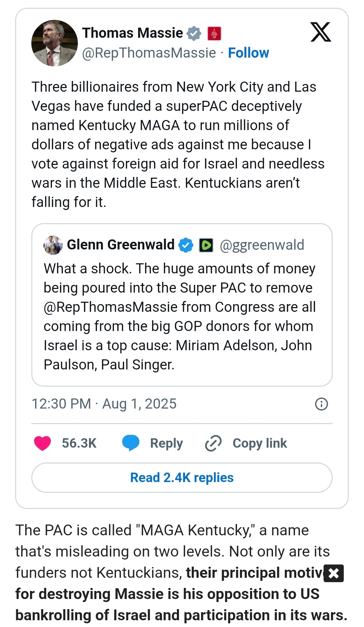Click the Reply label
The height and width of the screenshot is (627, 364).
tap(166, 443)
